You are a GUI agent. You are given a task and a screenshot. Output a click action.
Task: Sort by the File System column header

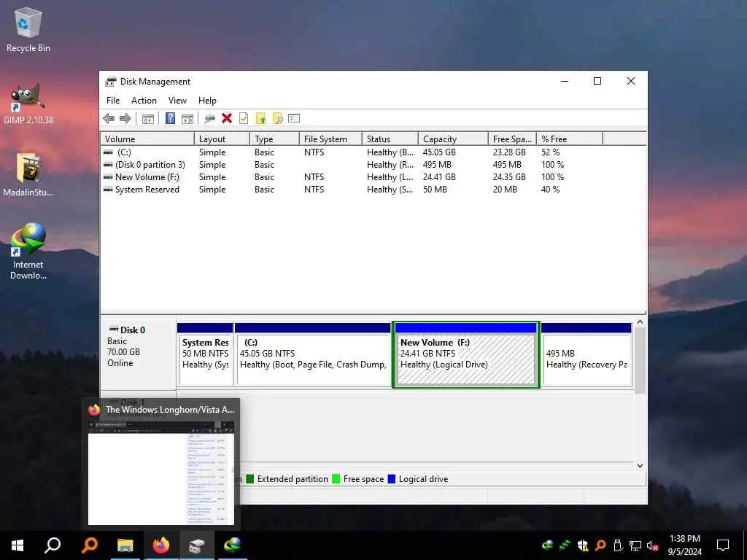[330, 139]
